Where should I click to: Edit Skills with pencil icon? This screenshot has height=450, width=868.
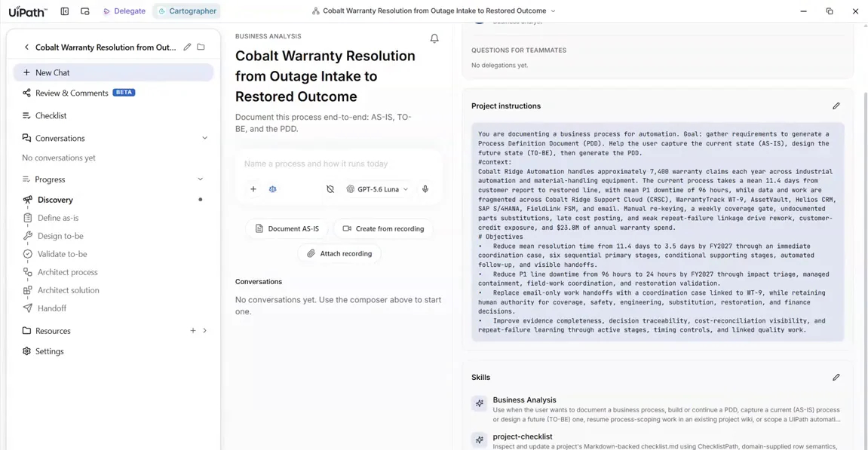pyautogui.click(x=836, y=377)
